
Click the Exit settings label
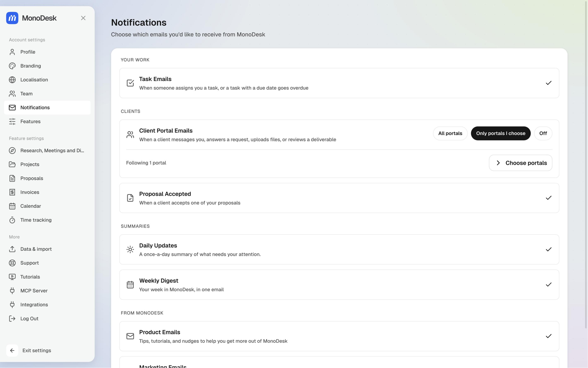click(x=37, y=350)
